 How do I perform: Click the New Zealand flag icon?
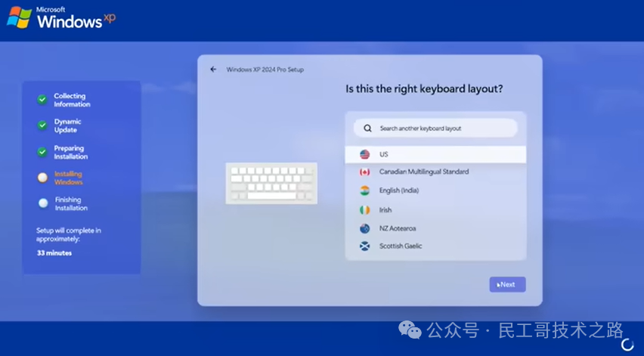pyautogui.click(x=365, y=228)
